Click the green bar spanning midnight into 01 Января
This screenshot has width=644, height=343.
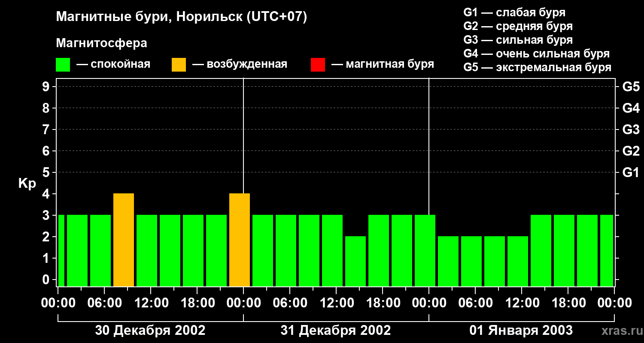425,250
